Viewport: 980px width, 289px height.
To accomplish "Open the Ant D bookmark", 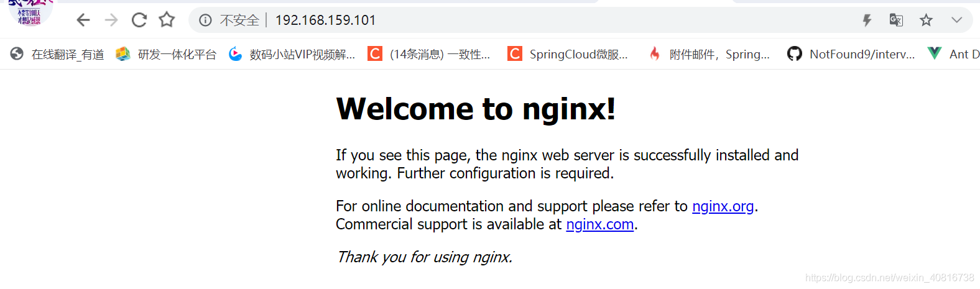I will [953, 55].
